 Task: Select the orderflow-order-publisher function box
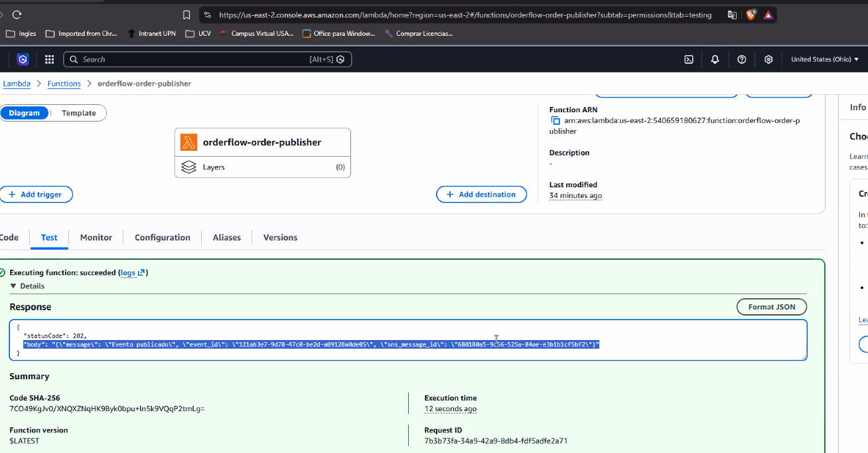[x=262, y=142]
